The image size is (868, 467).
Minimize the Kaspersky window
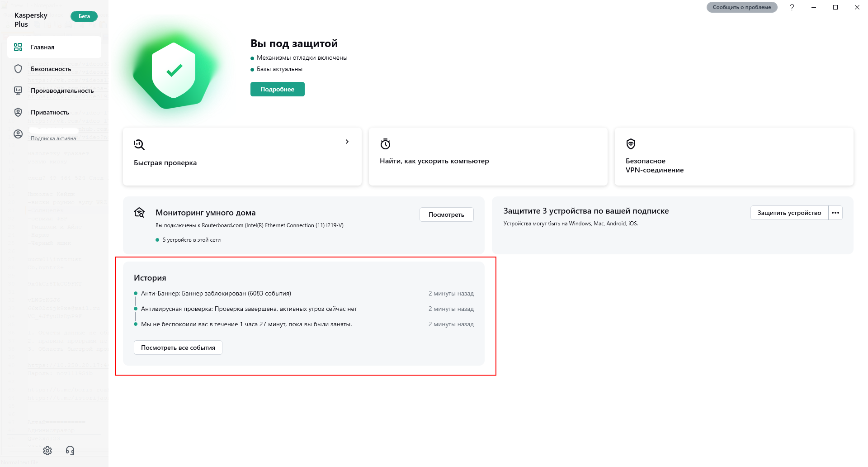click(814, 7)
